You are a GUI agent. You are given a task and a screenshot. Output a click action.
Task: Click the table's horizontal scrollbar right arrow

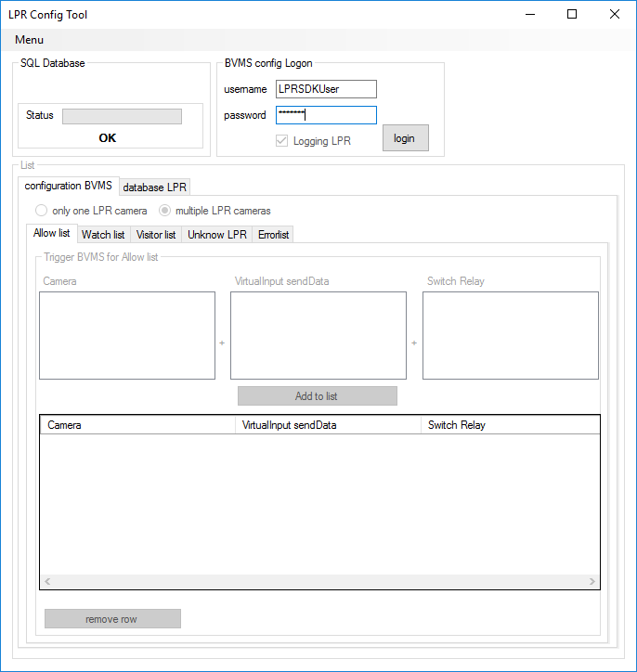coord(592,581)
